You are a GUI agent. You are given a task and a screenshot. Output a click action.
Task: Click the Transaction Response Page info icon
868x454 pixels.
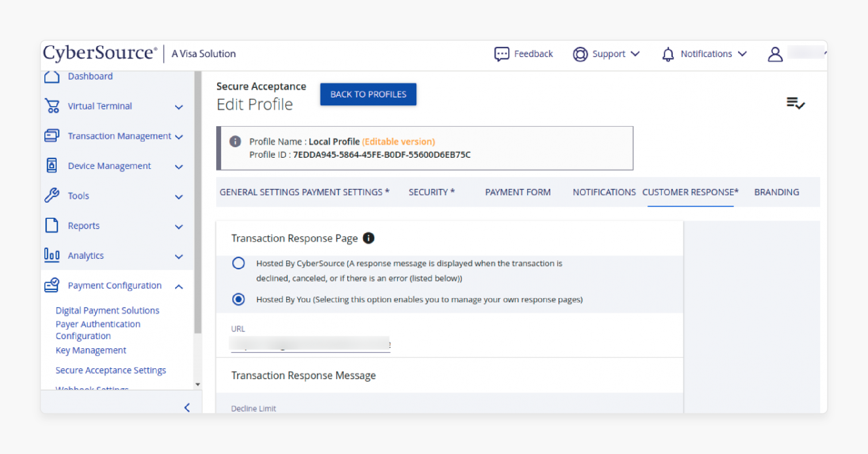368,238
